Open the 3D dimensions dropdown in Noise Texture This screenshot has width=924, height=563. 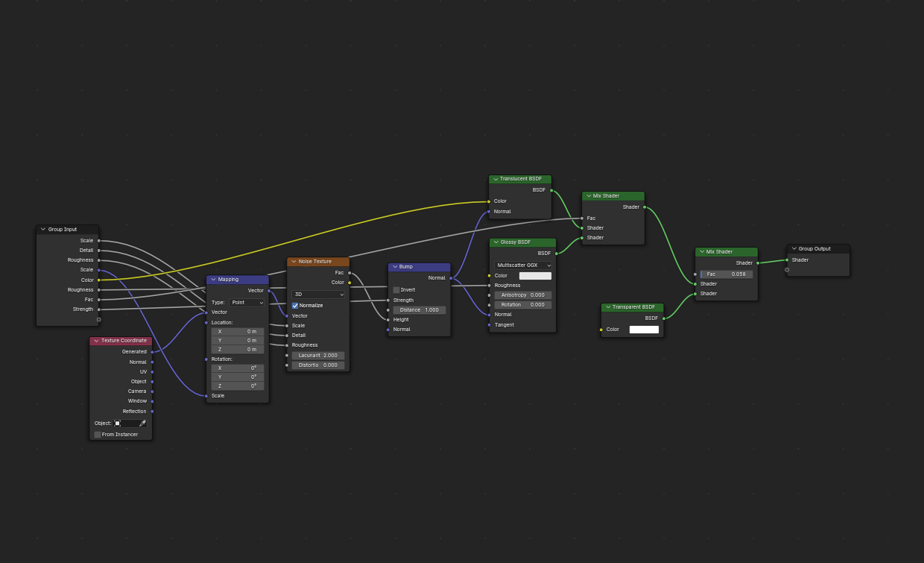[318, 295]
